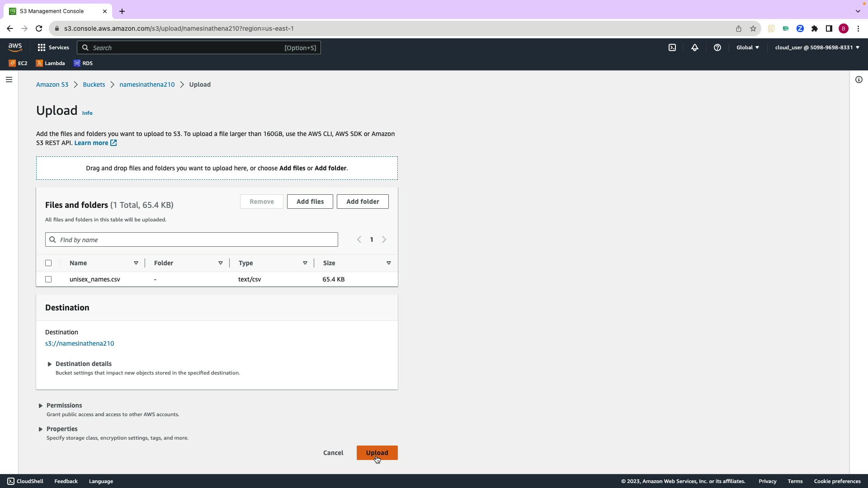The height and width of the screenshot is (488, 868).
Task: Click the Add files button
Action: tap(310, 202)
